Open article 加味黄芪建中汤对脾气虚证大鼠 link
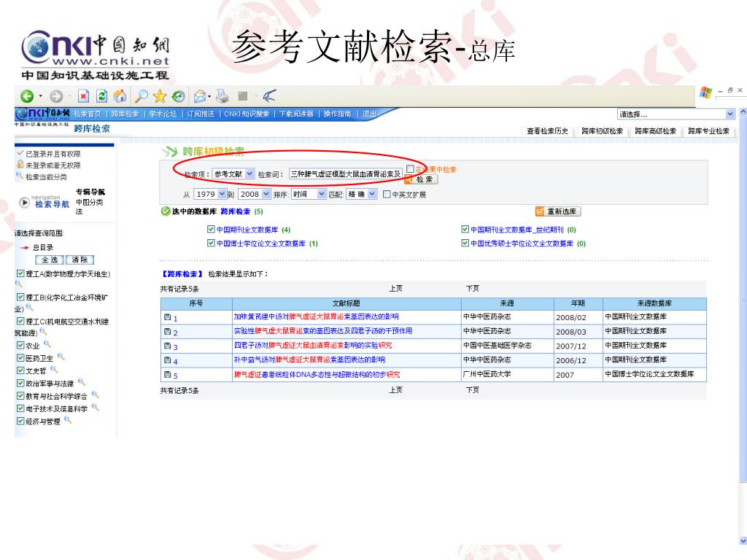This screenshot has height=560, width=747. pos(317,316)
